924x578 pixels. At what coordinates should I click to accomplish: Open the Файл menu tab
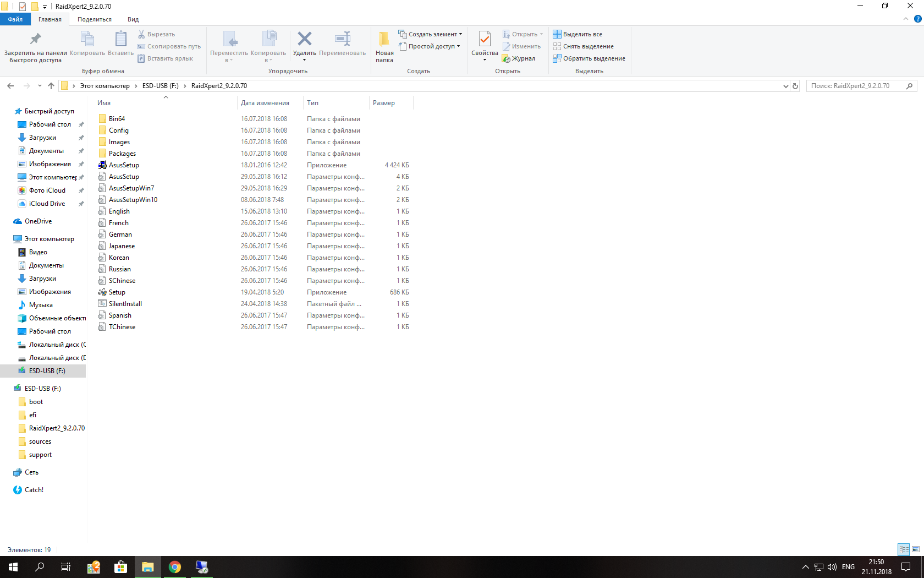(15, 19)
